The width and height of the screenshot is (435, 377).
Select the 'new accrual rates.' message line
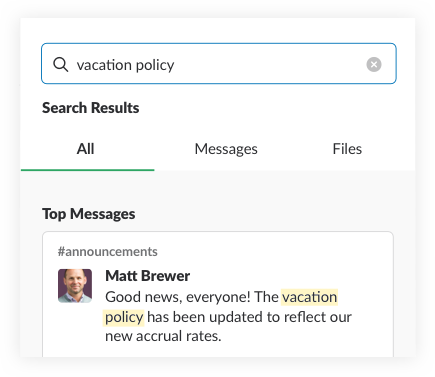pyautogui.click(x=163, y=336)
